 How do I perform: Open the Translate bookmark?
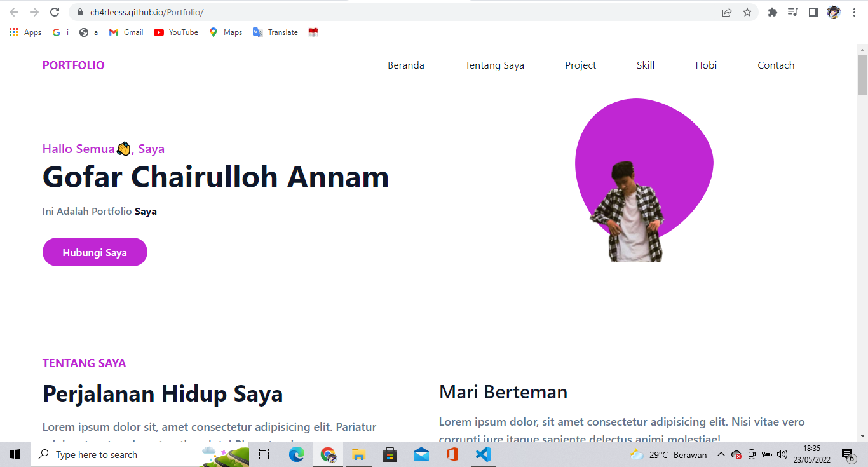coord(275,32)
